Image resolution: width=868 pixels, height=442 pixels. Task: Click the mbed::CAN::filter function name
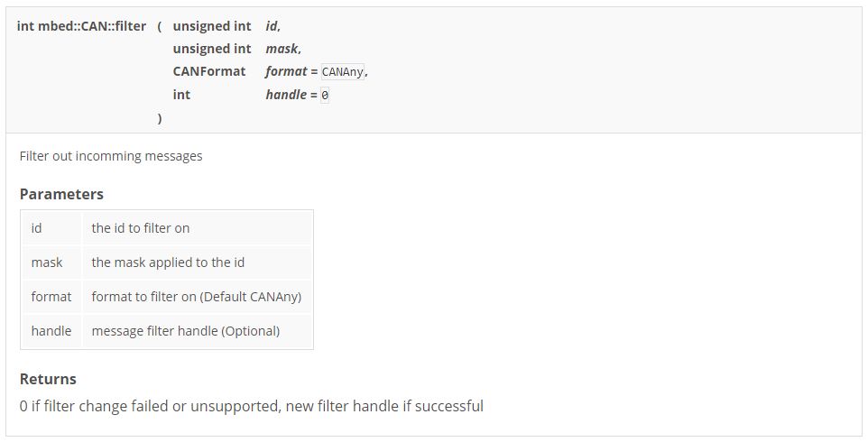(81, 26)
